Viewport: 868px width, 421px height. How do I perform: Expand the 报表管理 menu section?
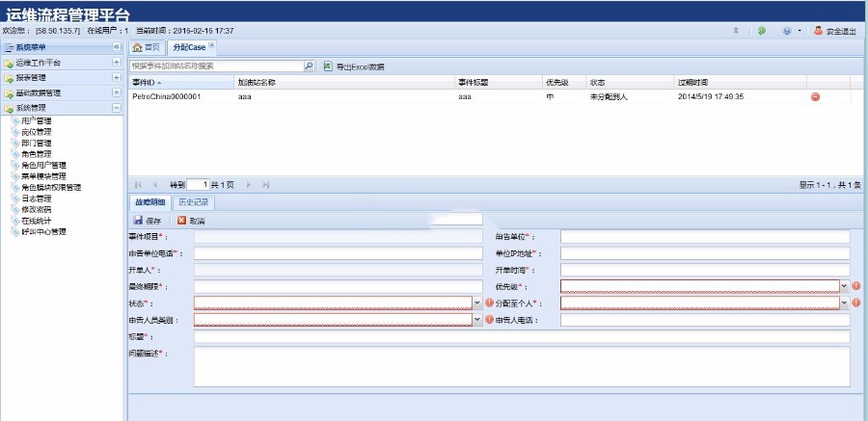pos(117,77)
